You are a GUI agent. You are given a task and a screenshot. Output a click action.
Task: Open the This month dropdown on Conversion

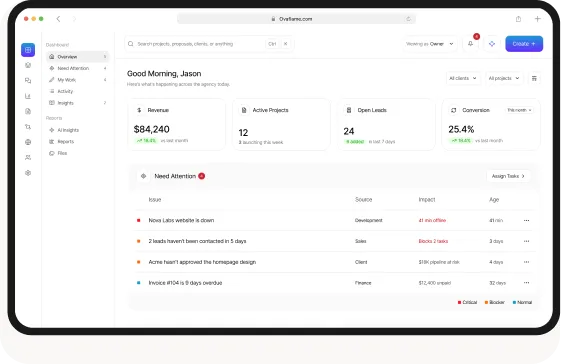coord(519,110)
